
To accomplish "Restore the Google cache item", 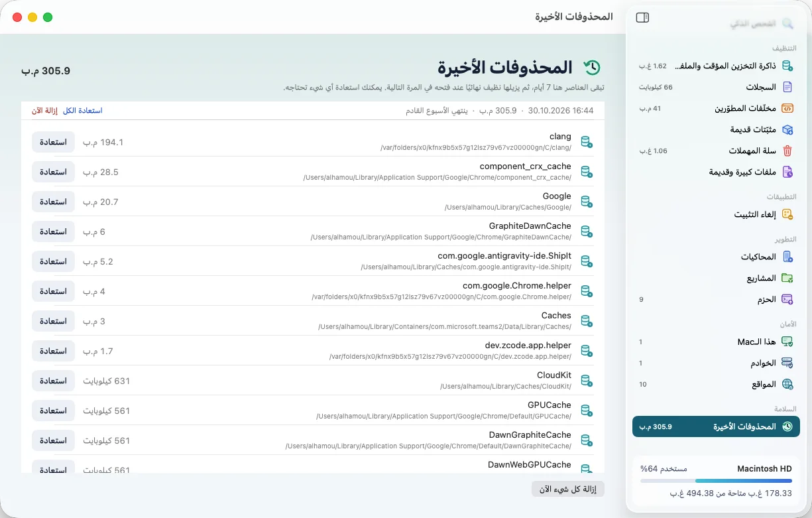I will click(x=53, y=202).
